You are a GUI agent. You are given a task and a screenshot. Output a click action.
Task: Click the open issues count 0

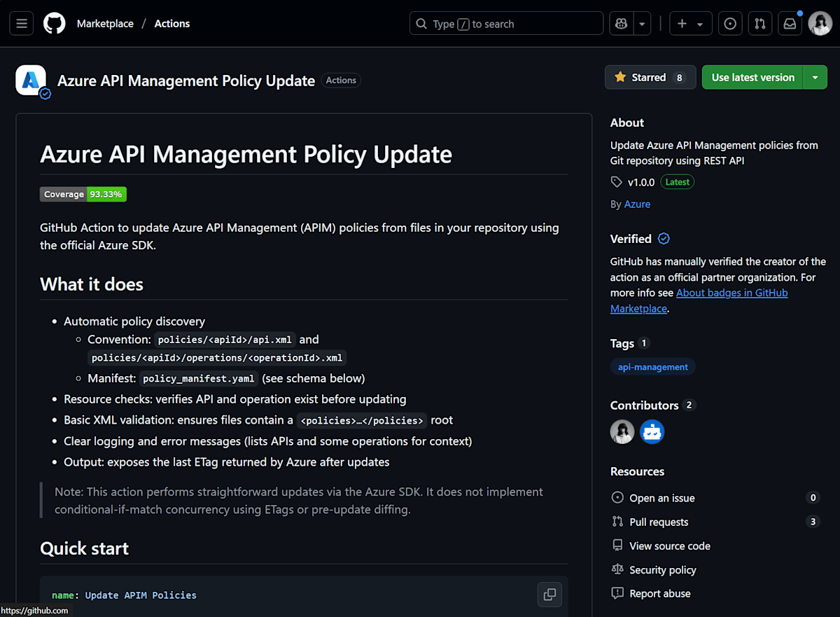tap(813, 498)
